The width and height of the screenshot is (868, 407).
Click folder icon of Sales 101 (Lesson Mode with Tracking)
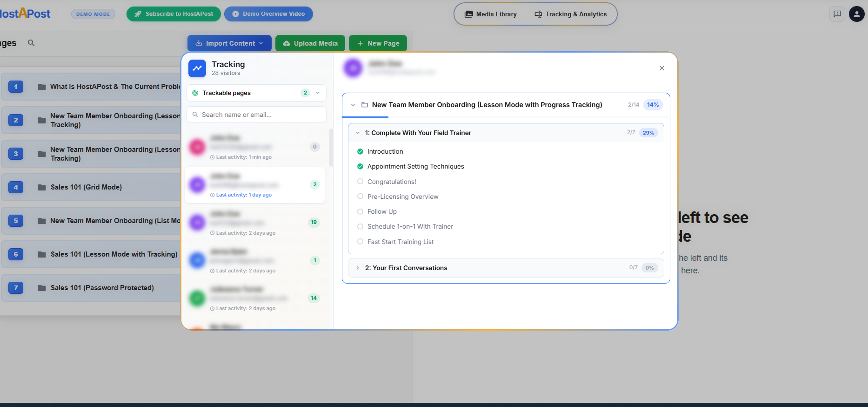[42, 254]
